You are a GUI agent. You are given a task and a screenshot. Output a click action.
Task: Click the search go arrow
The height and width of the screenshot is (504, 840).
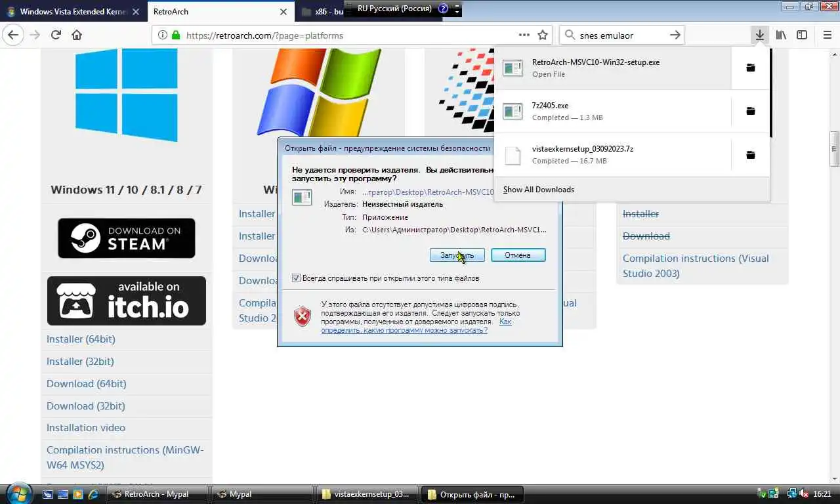675,35
